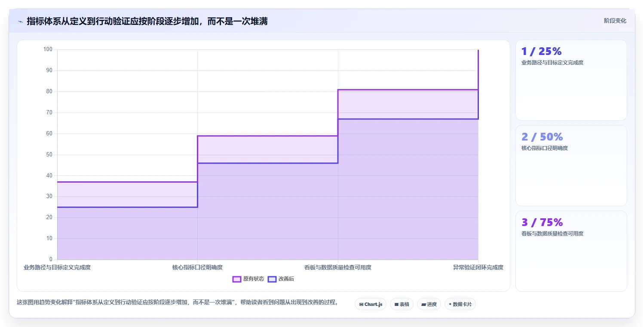The width and height of the screenshot is (644, 327).
Task: Select the 数据卡片 tag
Action: click(460, 304)
